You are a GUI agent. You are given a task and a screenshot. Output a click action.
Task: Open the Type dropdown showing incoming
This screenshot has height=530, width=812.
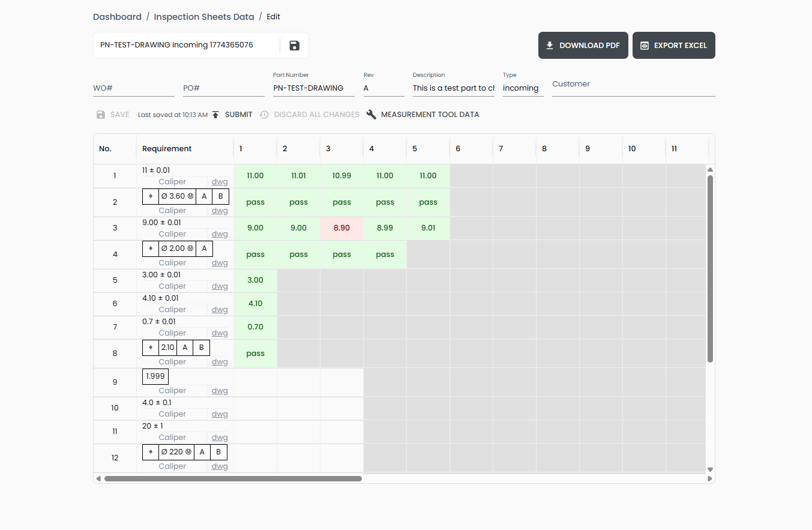(522, 88)
